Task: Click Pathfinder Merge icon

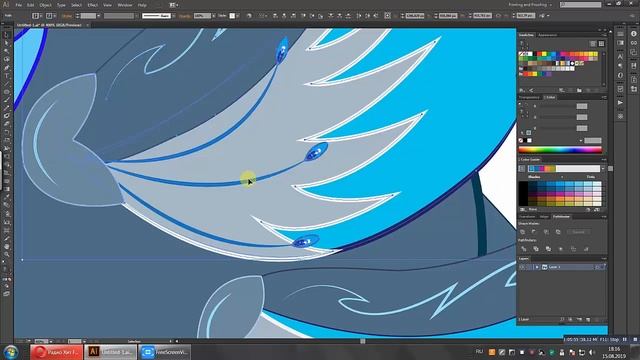Action: pos(548,249)
